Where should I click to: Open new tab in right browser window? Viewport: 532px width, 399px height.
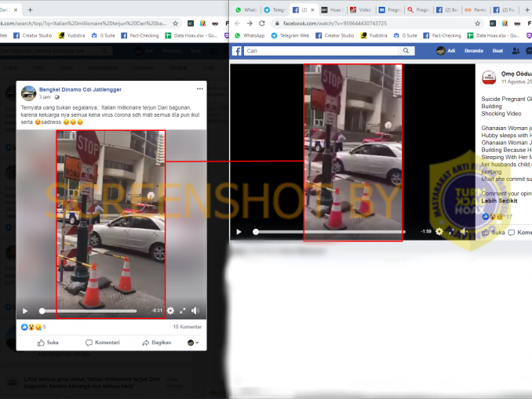tap(527, 10)
